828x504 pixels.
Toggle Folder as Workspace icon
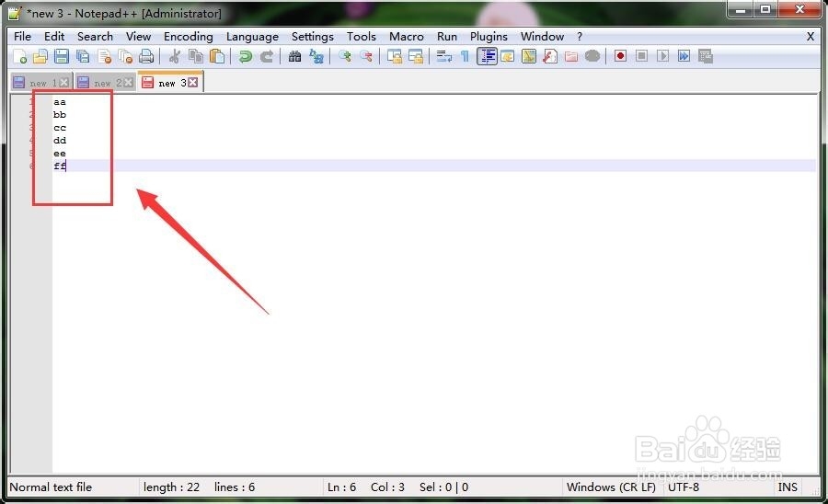click(570, 56)
